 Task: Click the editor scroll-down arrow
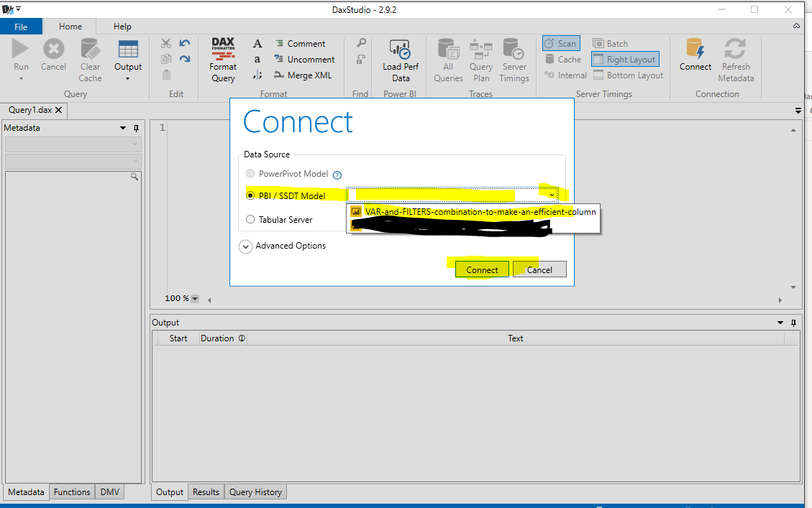(793, 287)
